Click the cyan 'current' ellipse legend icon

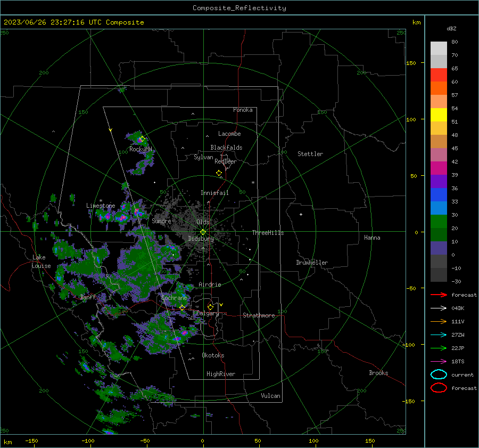(x=439, y=374)
